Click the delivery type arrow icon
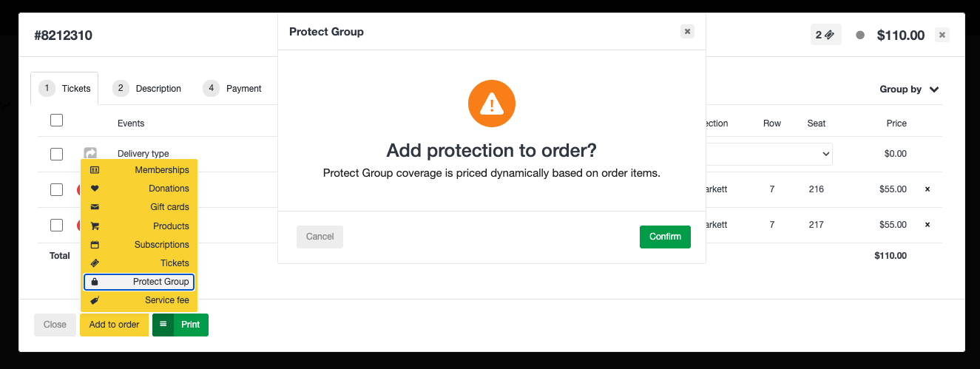The image size is (980, 369). tap(90, 154)
